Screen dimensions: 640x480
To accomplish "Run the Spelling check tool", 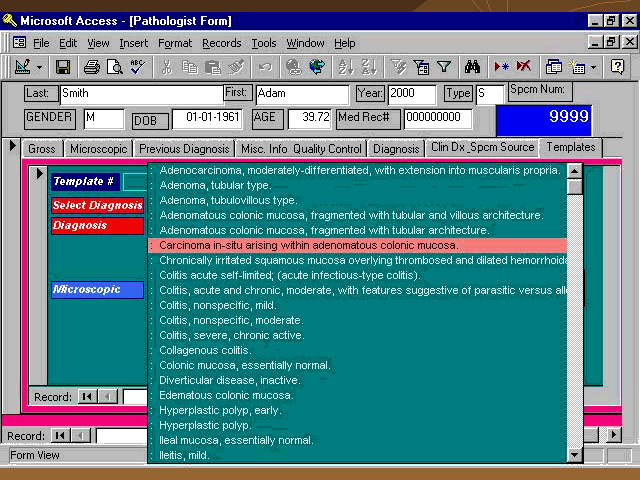I will click(137, 67).
